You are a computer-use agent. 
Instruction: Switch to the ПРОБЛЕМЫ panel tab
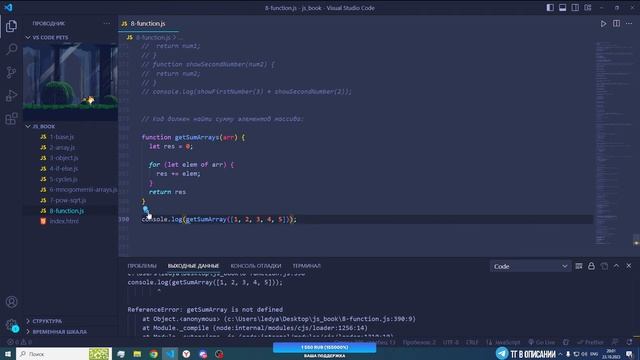click(142, 266)
